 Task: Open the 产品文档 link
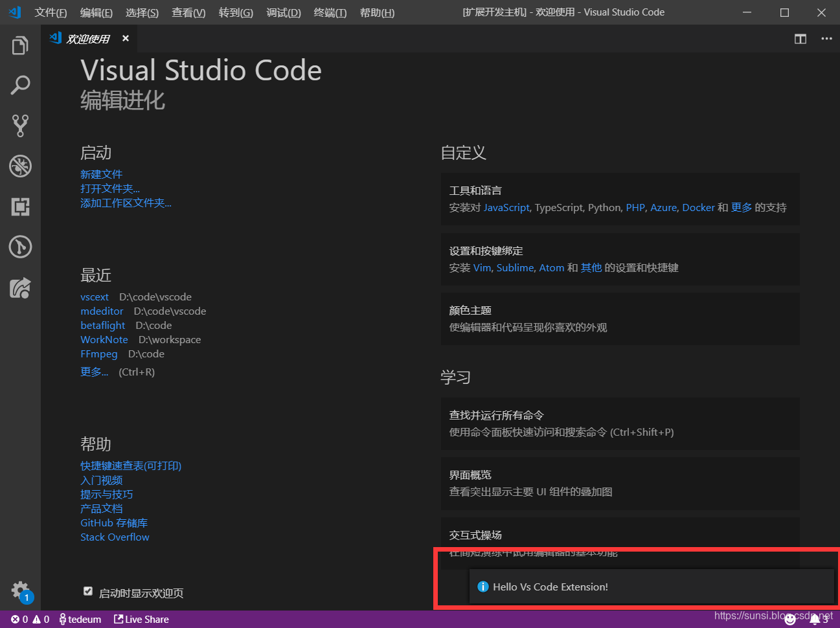101,508
